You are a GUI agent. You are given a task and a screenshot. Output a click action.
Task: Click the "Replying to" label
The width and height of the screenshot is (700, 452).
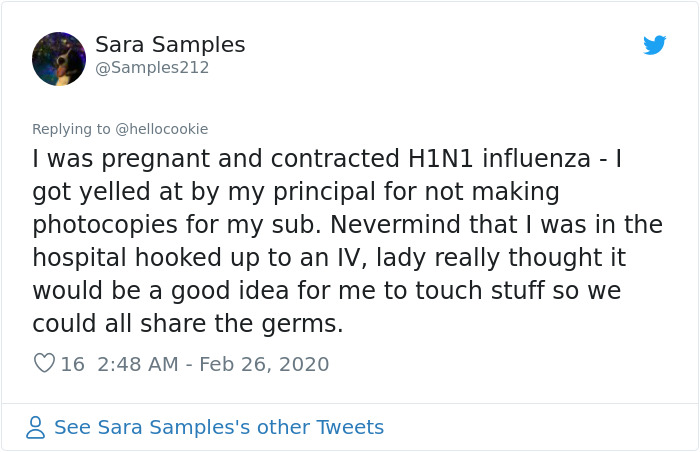(72, 129)
